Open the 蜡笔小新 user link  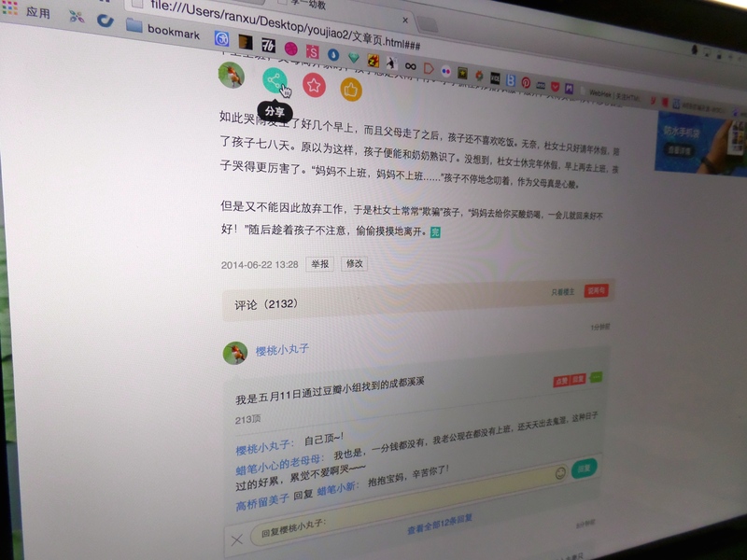[x=337, y=489]
